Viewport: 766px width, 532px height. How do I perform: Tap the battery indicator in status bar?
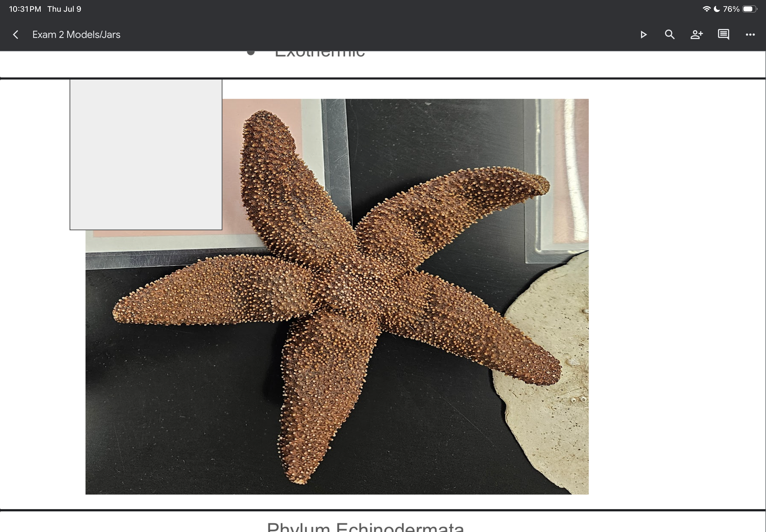750,9
